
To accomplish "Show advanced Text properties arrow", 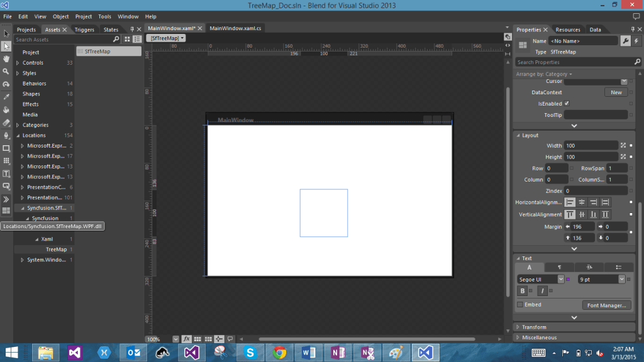I will (574, 317).
